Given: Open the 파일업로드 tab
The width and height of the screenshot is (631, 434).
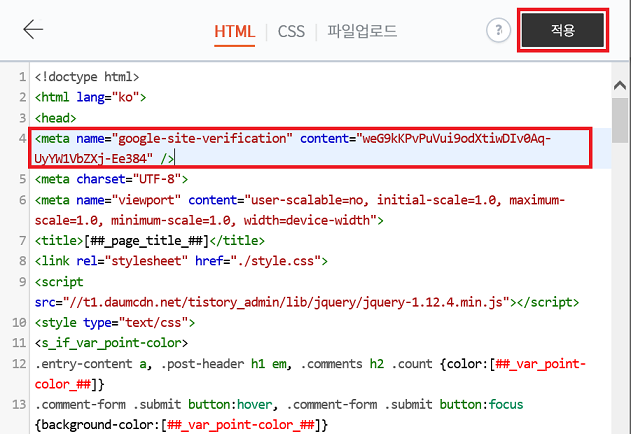Looking at the screenshot, I should pyautogui.click(x=362, y=31).
